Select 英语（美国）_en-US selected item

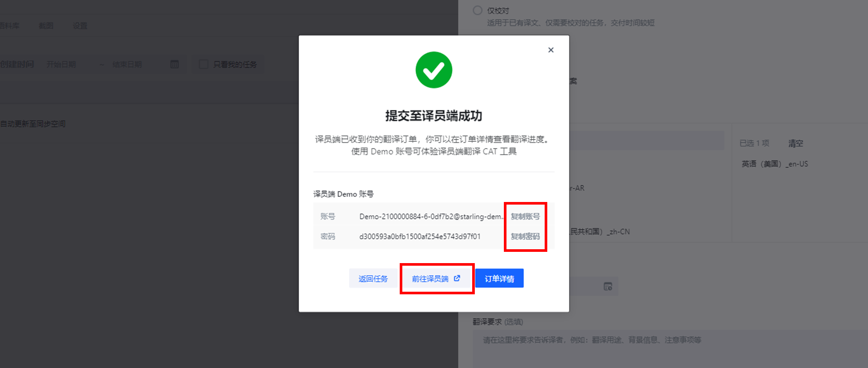(775, 164)
